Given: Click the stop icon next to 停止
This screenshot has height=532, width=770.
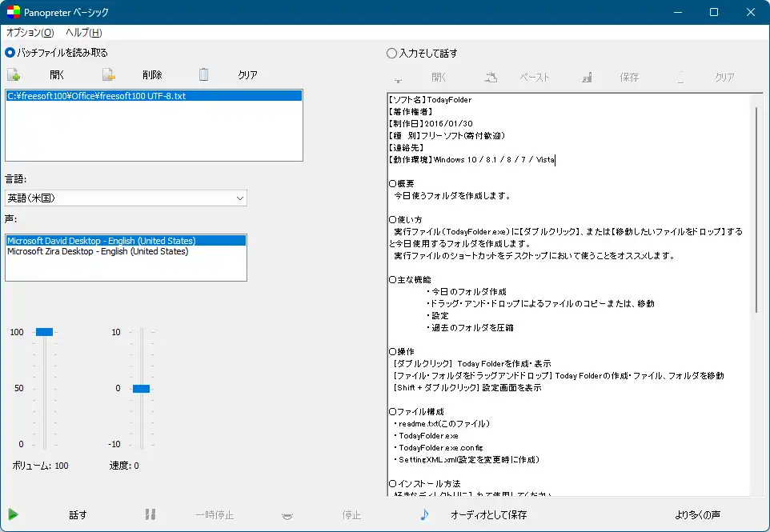Looking at the screenshot, I should (x=287, y=515).
